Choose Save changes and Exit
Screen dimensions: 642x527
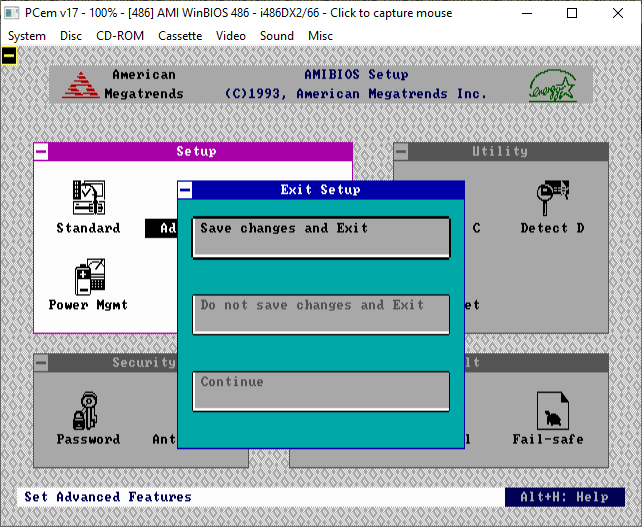pyautogui.click(x=321, y=237)
